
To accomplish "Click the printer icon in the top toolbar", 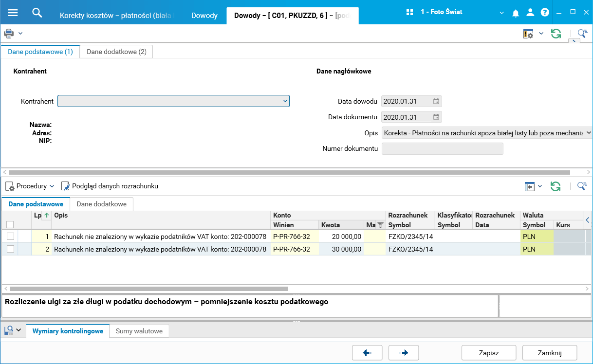I will (9, 34).
